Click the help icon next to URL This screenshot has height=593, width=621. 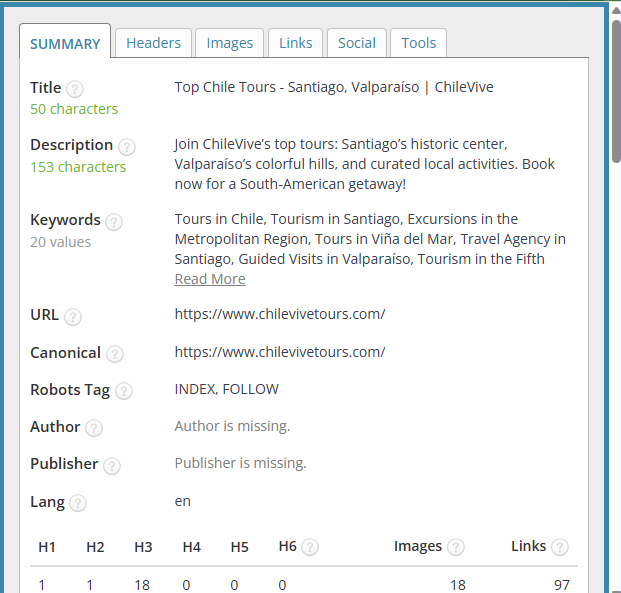(73, 317)
